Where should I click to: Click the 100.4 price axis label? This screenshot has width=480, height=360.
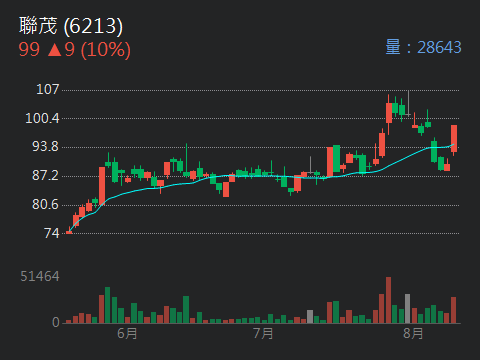click(42, 118)
